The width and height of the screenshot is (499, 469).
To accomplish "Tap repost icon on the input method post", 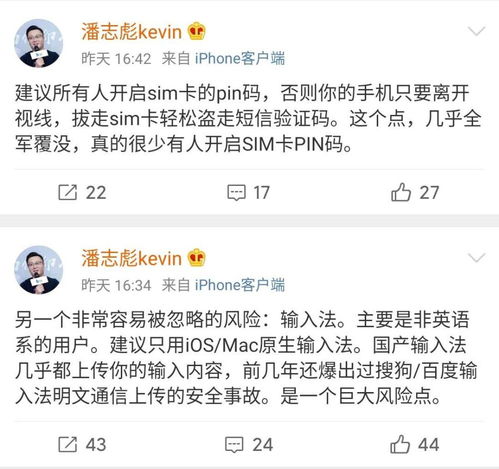I will 68,444.
